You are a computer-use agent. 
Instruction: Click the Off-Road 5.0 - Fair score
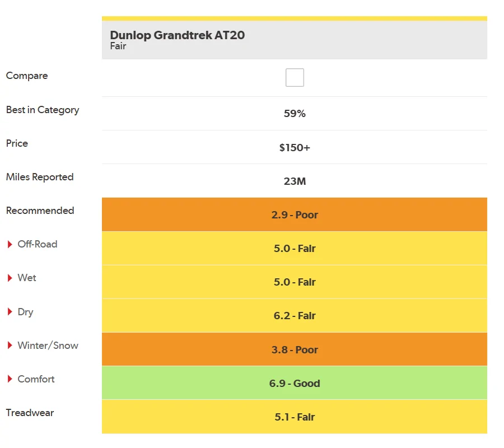coord(295,249)
